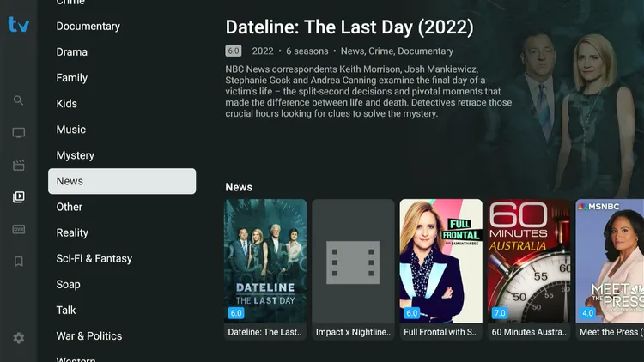The width and height of the screenshot is (644, 362).
Task: Select the highlighted News genre
Action: (122, 181)
